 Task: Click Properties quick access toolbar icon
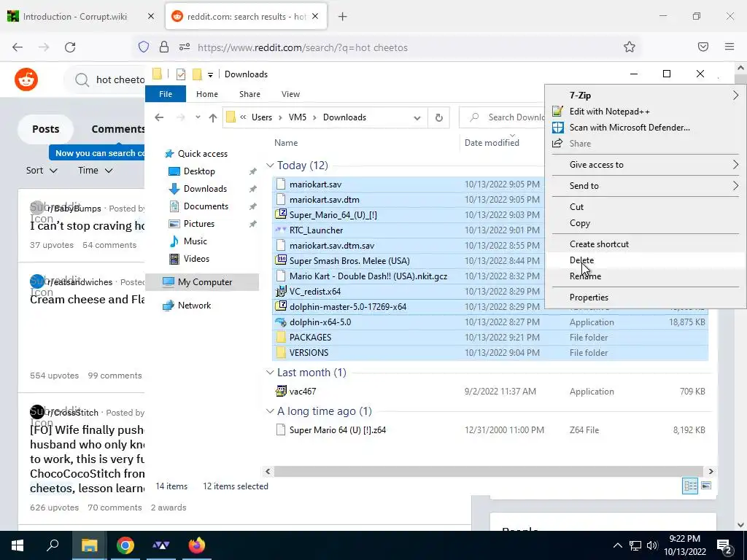click(181, 74)
